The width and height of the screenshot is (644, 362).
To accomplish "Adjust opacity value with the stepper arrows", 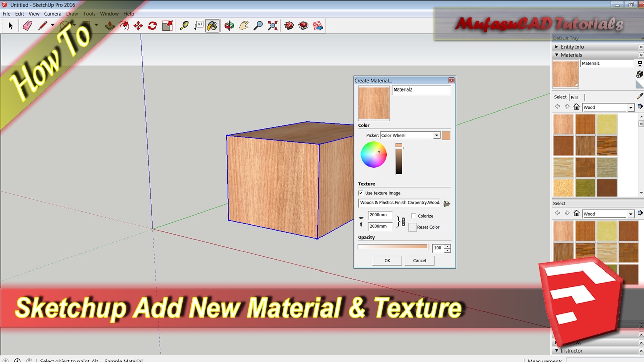I will click(448, 248).
